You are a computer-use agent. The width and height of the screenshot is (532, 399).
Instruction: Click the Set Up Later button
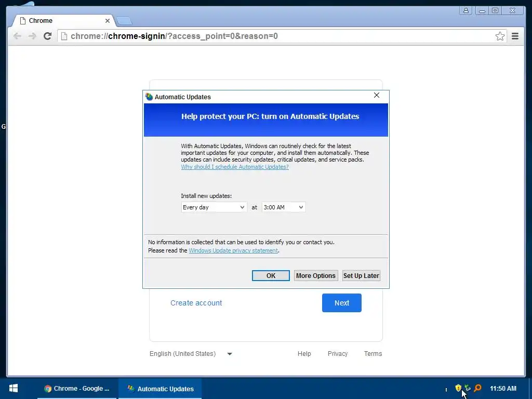click(361, 276)
